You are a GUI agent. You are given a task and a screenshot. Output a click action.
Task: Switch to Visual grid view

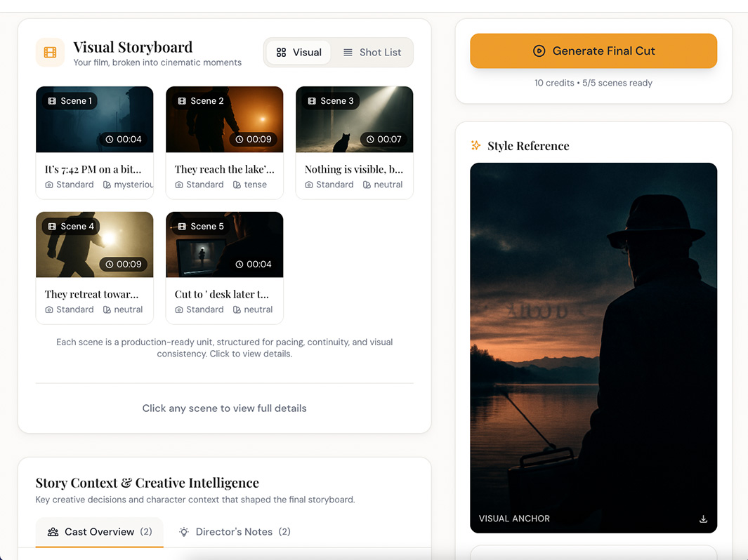[298, 53]
